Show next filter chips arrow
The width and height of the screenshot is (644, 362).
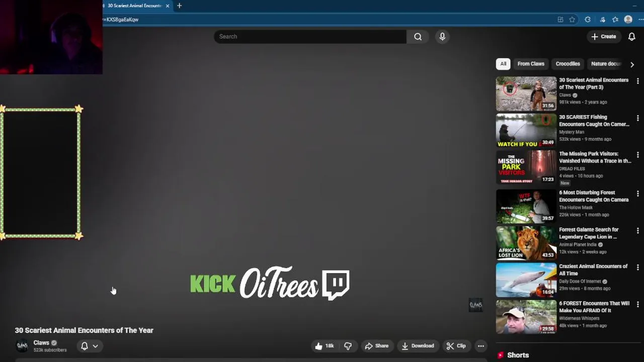click(x=632, y=64)
